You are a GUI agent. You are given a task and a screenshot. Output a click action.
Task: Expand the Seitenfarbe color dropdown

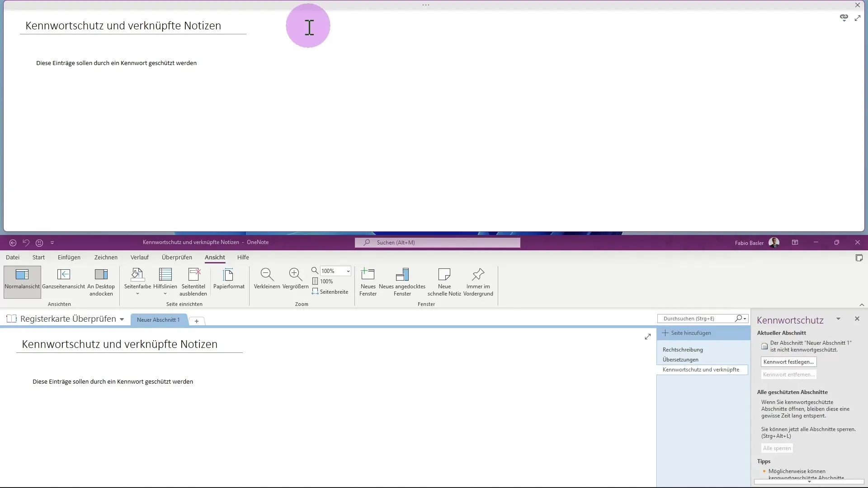point(137,294)
